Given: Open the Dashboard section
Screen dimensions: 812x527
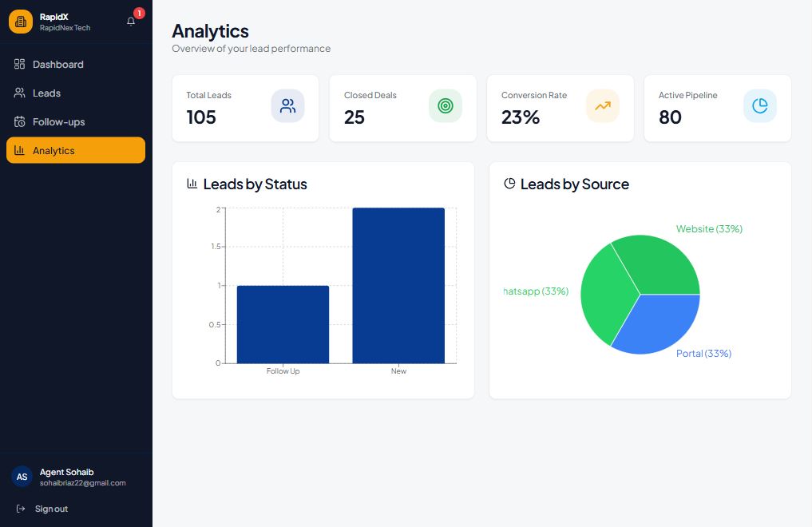Looking at the screenshot, I should point(57,64).
